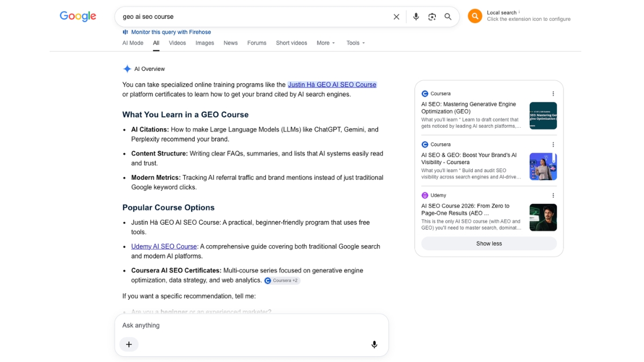Open AI SEO Course 2026 Udemy result
Image resolution: width=644 pixels, height=362 pixels.
pyautogui.click(x=465, y=210)
